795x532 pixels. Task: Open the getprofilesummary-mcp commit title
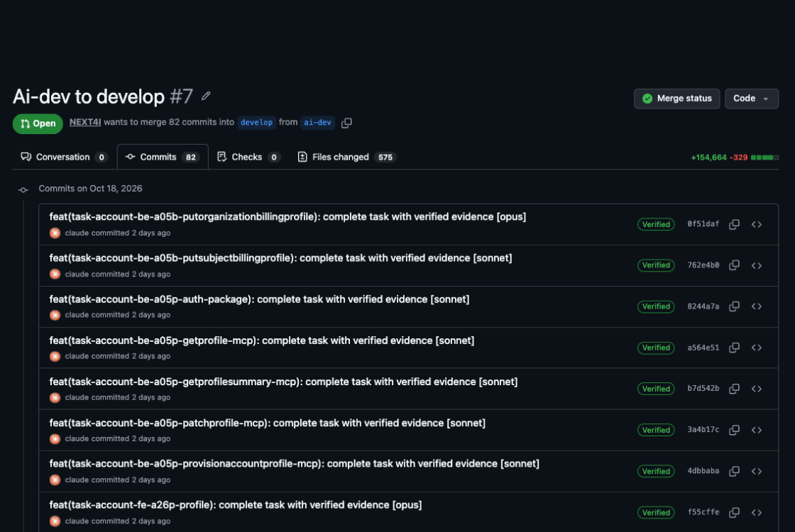pyautogui.click(x=283, y=382)
